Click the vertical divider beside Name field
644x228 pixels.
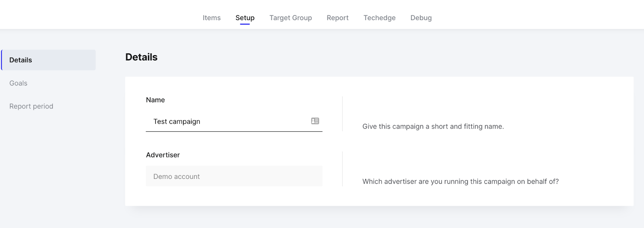(x=343, y=114)
